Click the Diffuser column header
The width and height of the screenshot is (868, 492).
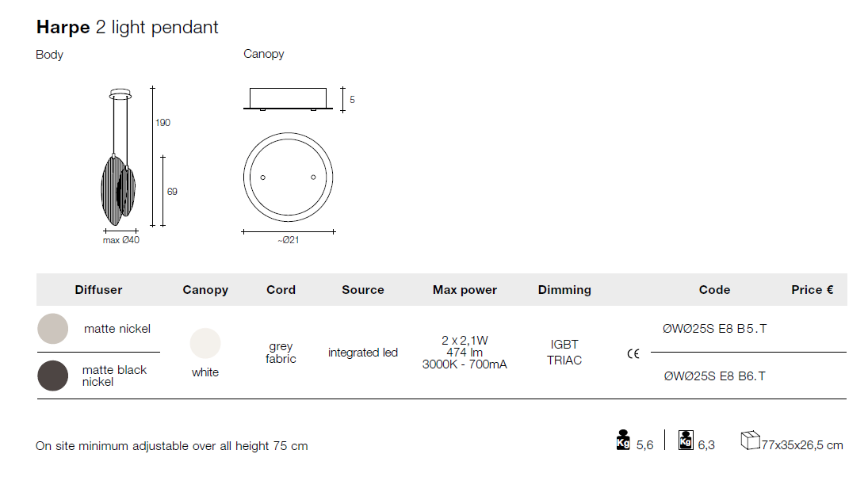click(x=98, y=290)
